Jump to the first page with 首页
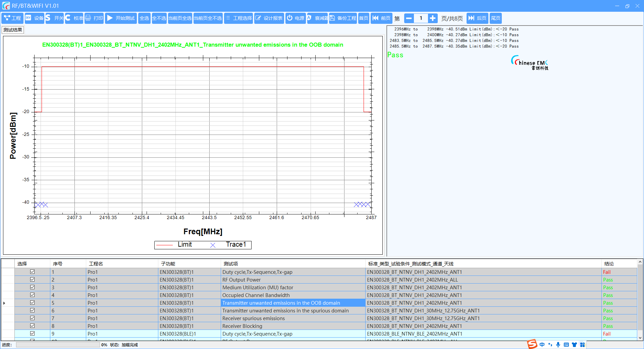 (364, 18)
